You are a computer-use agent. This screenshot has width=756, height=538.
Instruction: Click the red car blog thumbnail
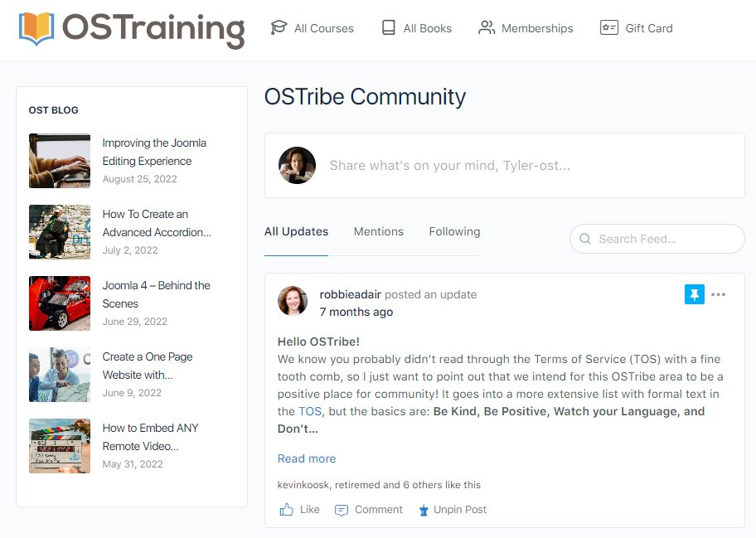coord(60,303)
